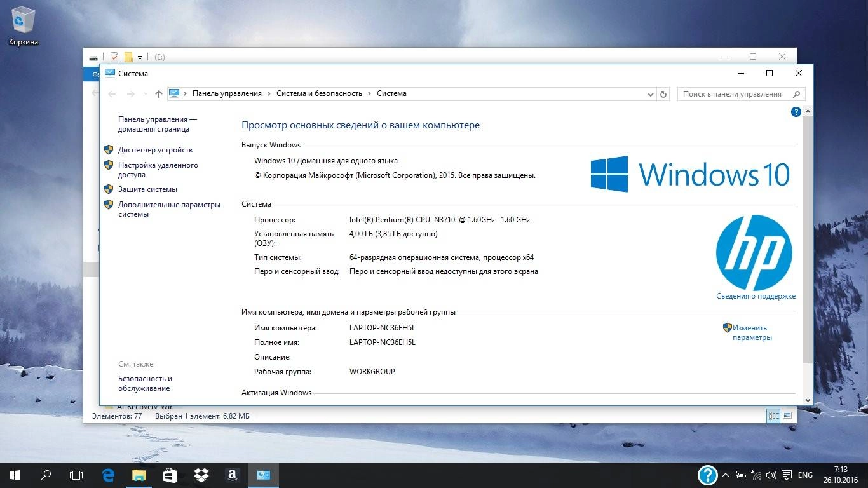The width and height of the screenshot is (868, 488).
Task: Open Windows Start menu
Action: 15,475
